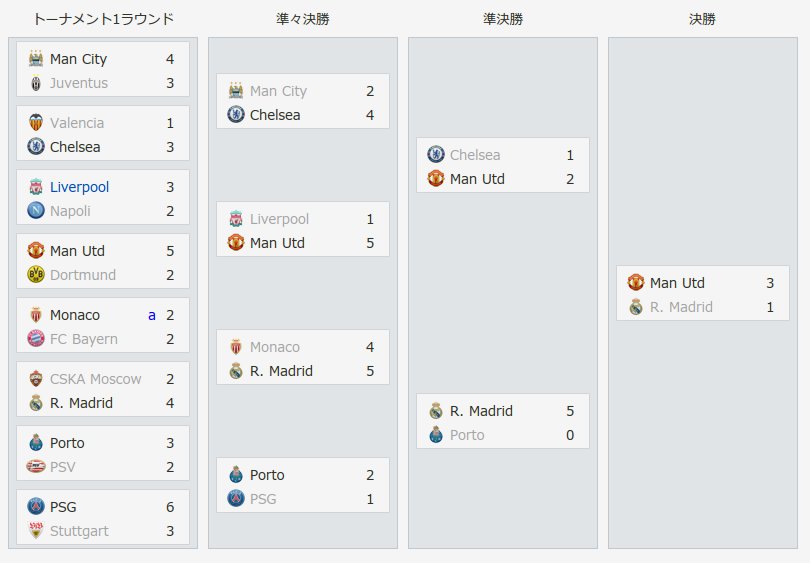
Task: Click the CSKA Moscow crest icon
Action: tap(36, 379)
